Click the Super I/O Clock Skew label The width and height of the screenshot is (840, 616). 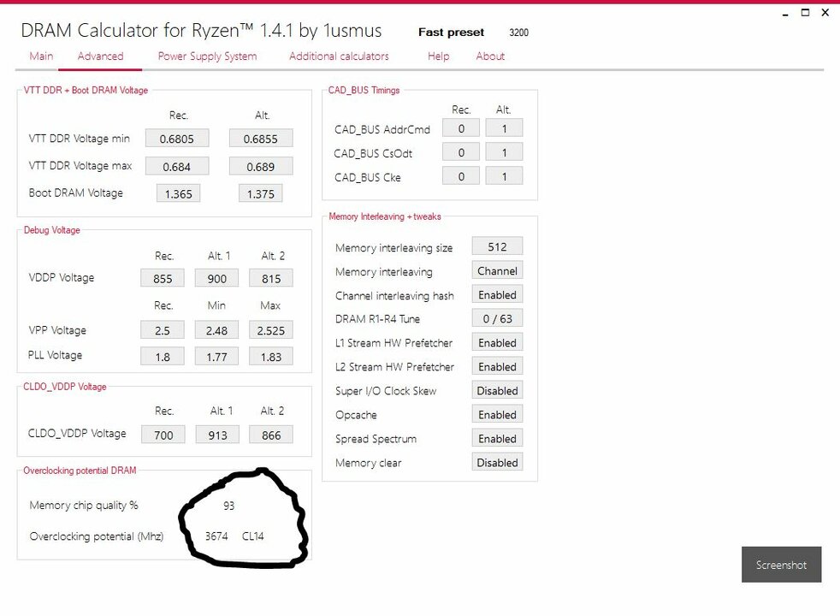[x=386, y=390]
